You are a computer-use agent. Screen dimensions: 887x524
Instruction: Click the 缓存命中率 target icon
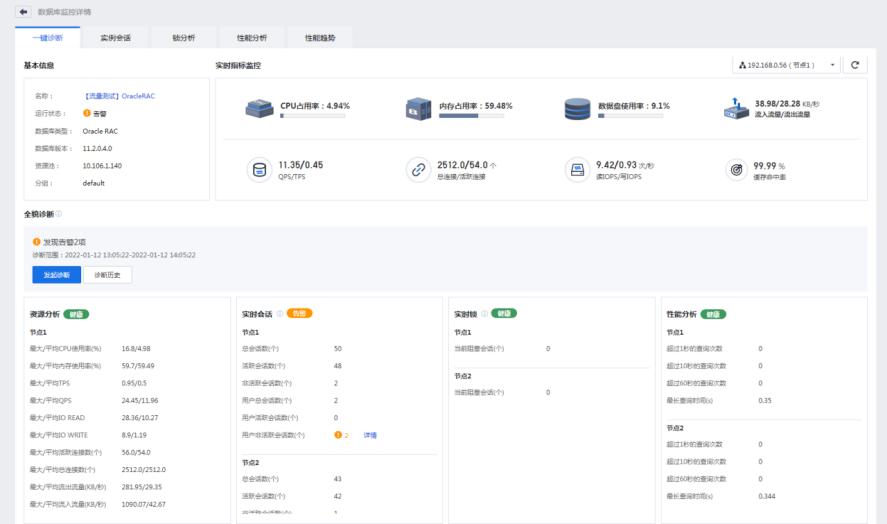(736, 169)
